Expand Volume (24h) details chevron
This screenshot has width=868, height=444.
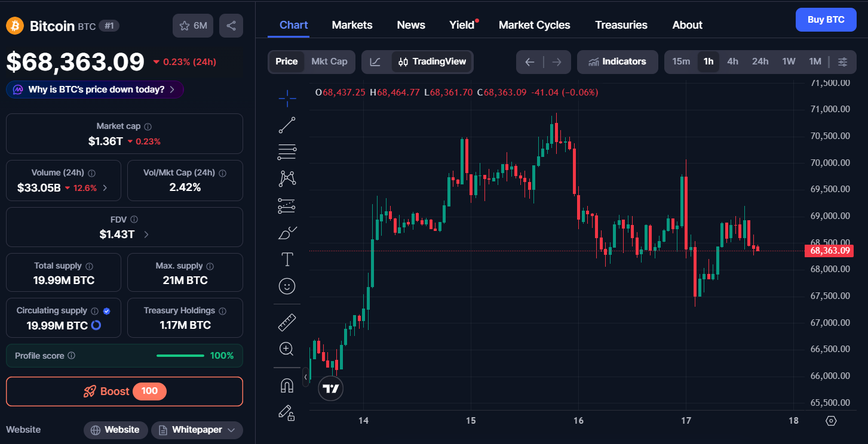pos(106,188)
